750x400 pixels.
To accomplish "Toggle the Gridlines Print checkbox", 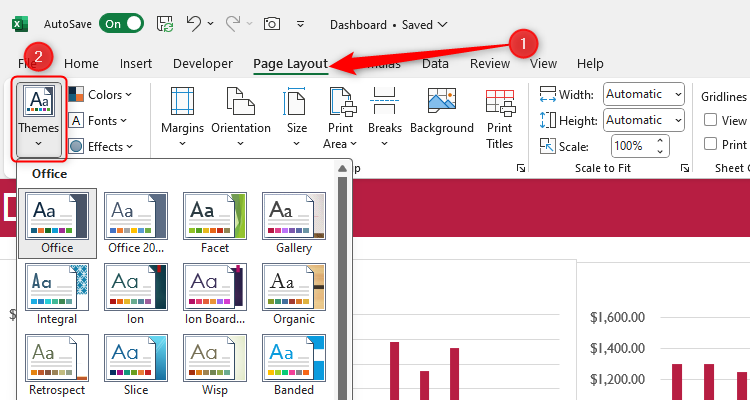I will [712, 145].
